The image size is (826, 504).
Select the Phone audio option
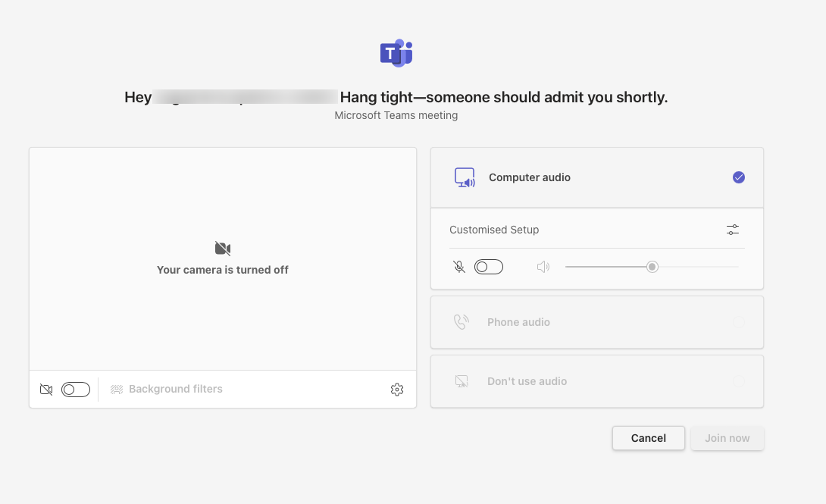pyautogui.click(x=597, y=322)
